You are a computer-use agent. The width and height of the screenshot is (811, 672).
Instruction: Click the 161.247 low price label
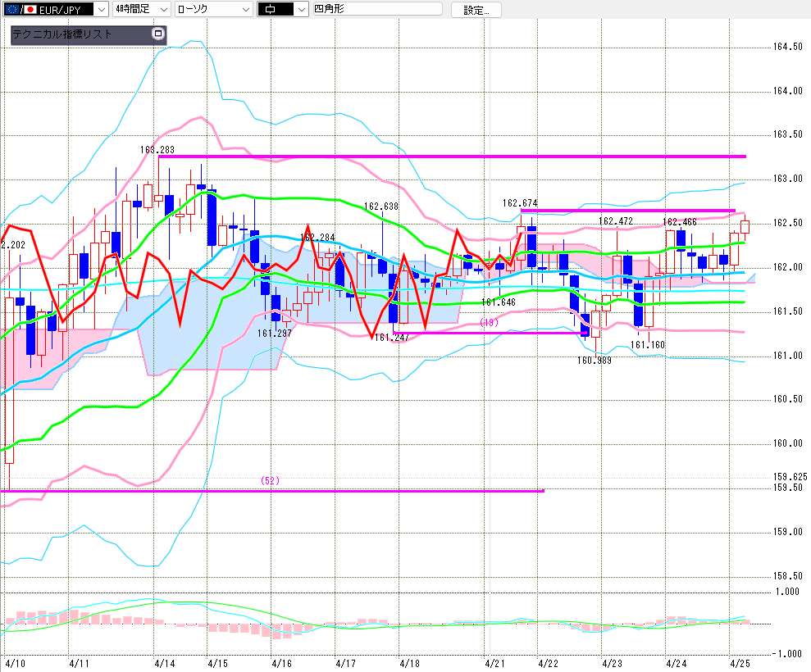click(391, 338)
